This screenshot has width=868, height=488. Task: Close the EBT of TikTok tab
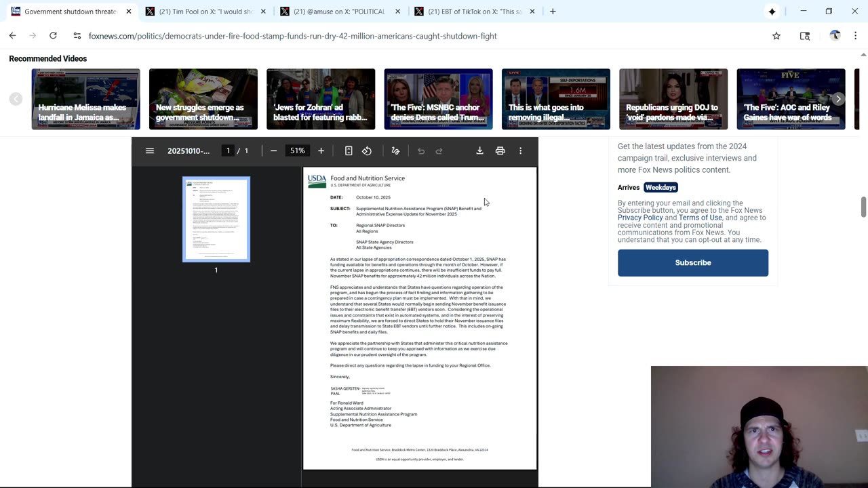tap(532, 12)
